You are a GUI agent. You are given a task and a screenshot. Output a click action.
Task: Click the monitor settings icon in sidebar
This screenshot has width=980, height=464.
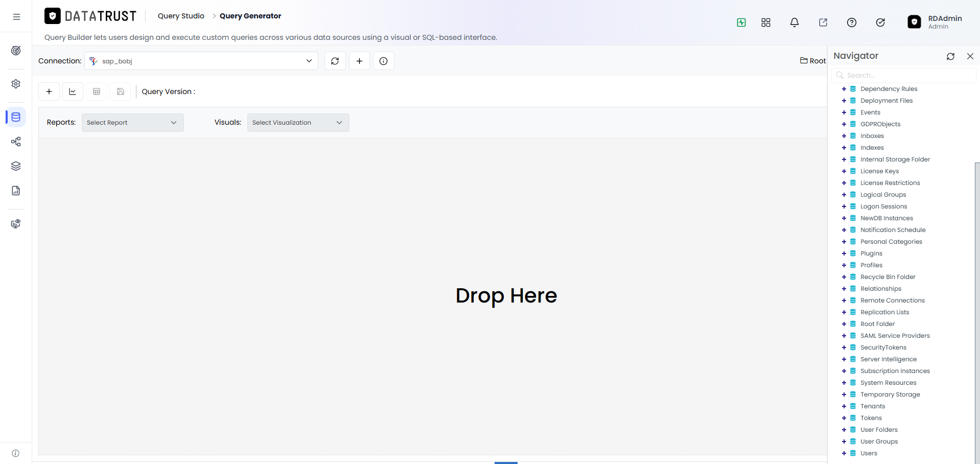(x=16, y=224)
